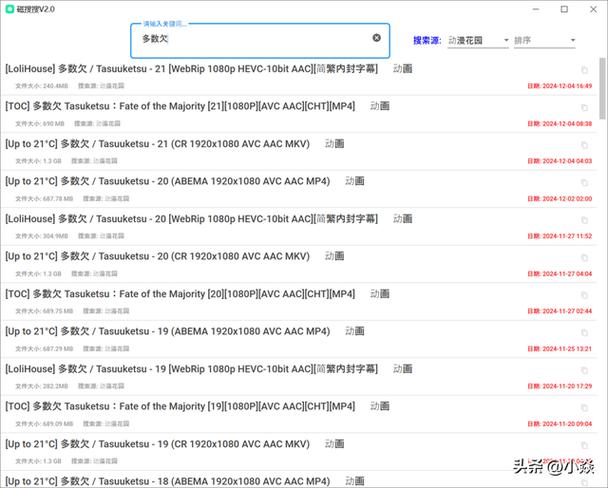Select [LoliHouse] Tasuuketsu - 19 WebRip title
The height and width of the screenshot is (488, 608).
pos(192,369)
